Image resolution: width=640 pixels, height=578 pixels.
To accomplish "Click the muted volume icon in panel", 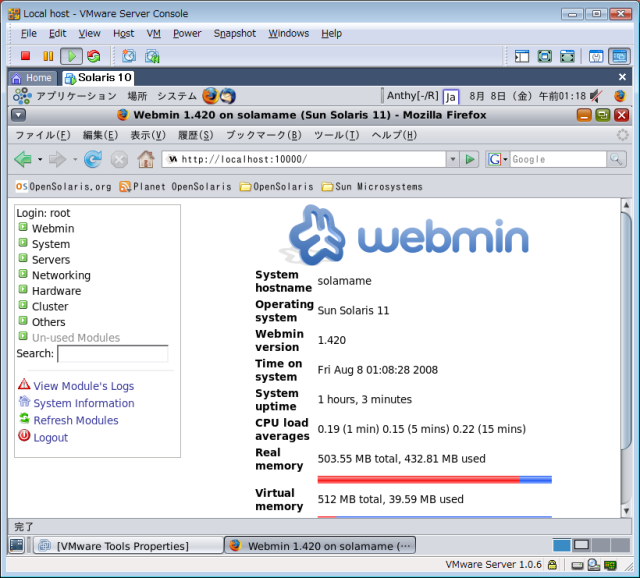I will pos(596,96).
